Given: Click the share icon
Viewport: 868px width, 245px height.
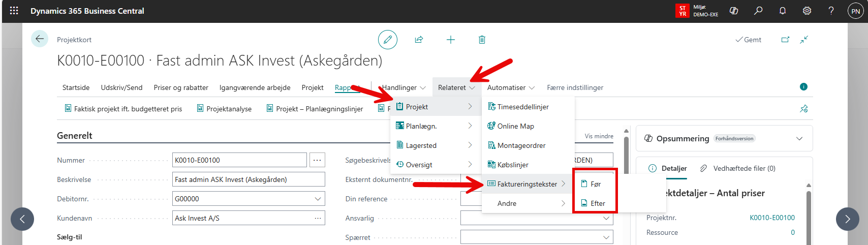Looking at the screenshot, I should [419, 40].
